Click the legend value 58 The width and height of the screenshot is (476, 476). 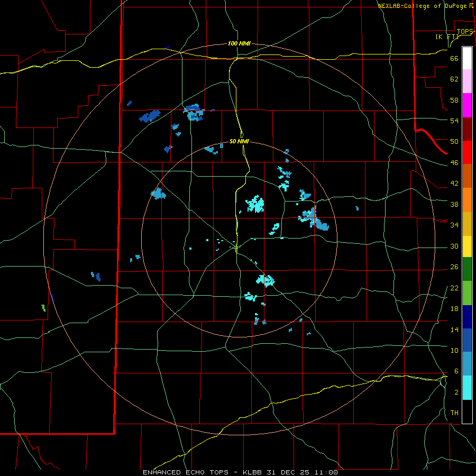(x=454, y=100)
